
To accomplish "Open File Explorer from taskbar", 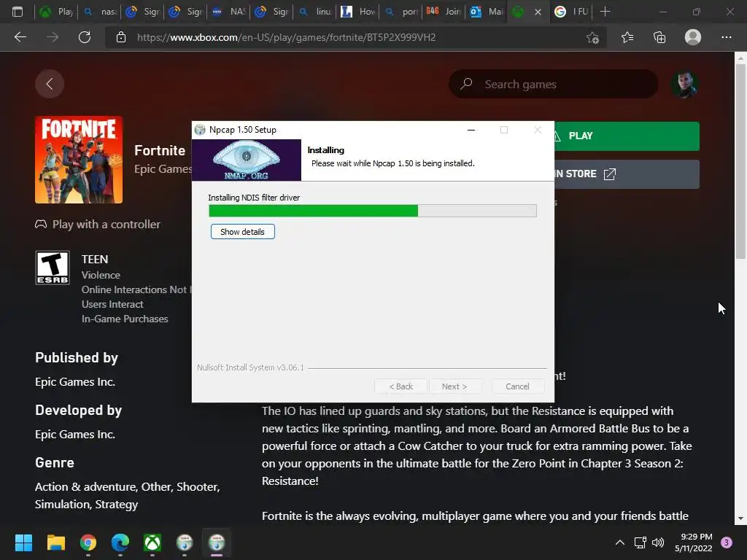I will [x=55, y=542].
